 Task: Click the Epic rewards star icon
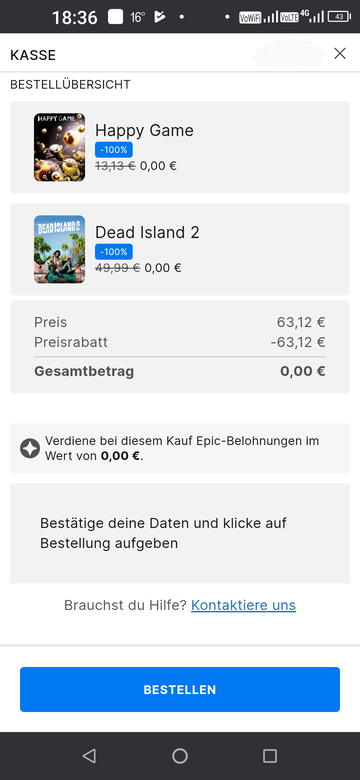[x=30, y=449]
